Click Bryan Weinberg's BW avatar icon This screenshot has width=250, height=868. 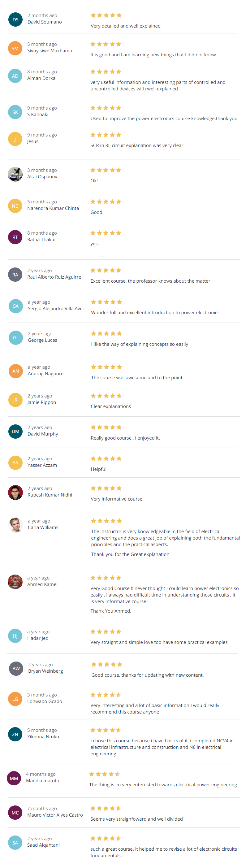point(16,669)
